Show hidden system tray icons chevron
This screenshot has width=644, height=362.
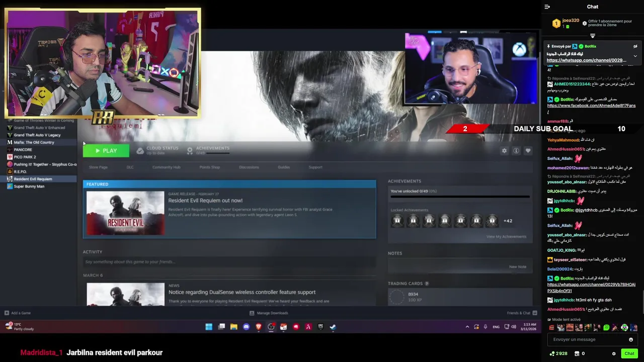(467, 327)
